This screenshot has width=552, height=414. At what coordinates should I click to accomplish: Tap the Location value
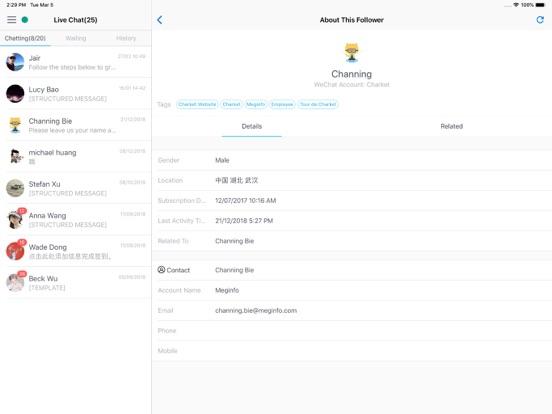coord(237,180)
